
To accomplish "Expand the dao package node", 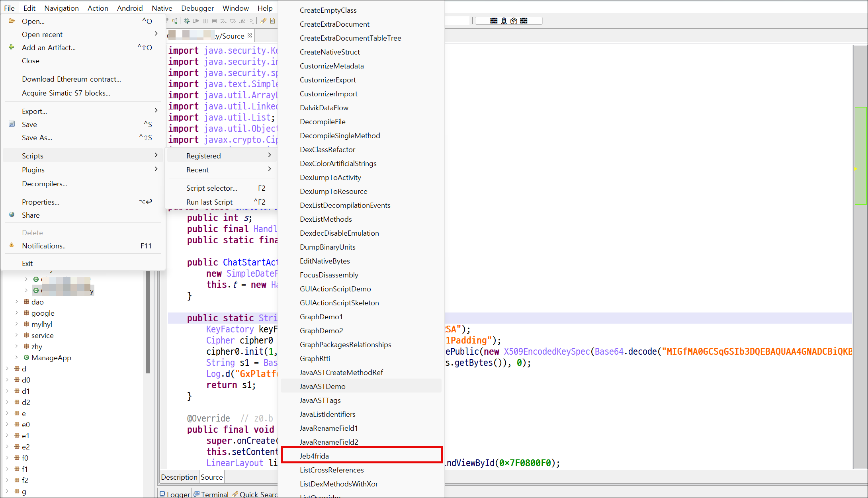I will (x=17, y=302).
